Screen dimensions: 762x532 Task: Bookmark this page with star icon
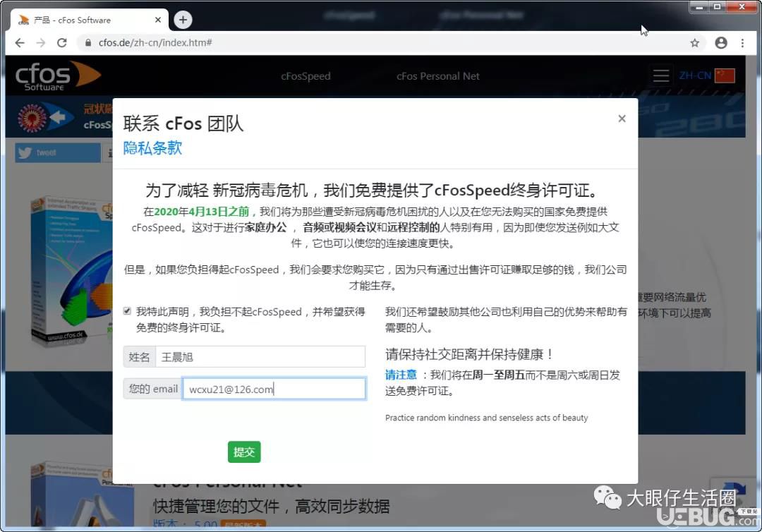pos(695,43)
